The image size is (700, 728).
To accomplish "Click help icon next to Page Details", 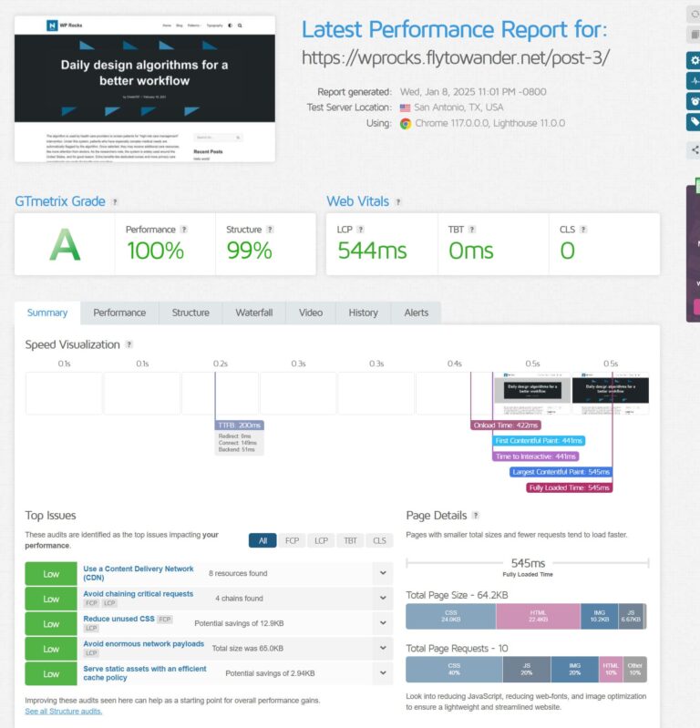I will click(x=475, y=516).
